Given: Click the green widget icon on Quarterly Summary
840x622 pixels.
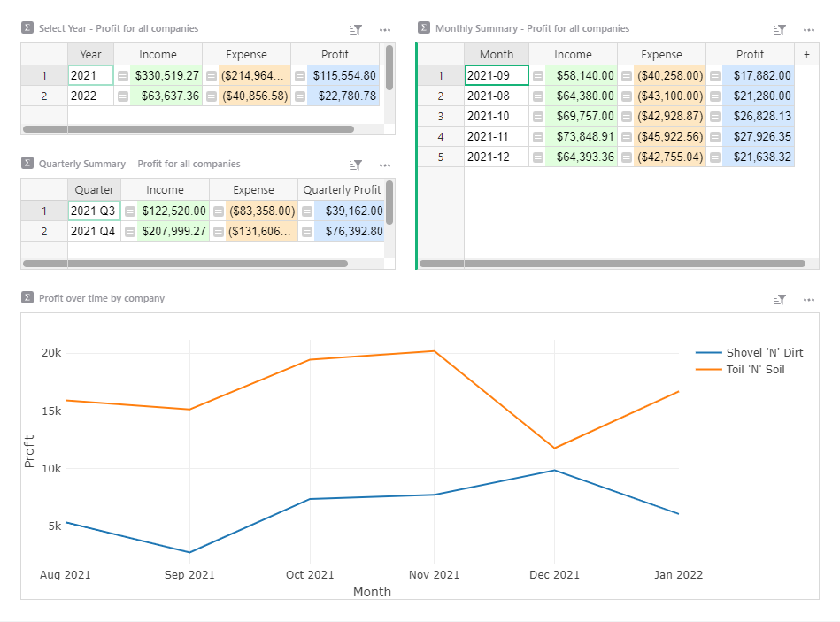Looking at the screenshot, I should coord(27,164).
